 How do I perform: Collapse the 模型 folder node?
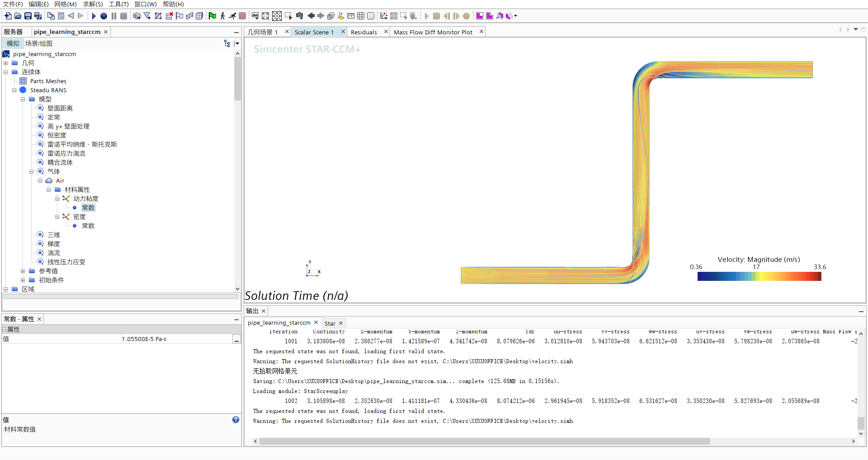click(x=23, y=99)
